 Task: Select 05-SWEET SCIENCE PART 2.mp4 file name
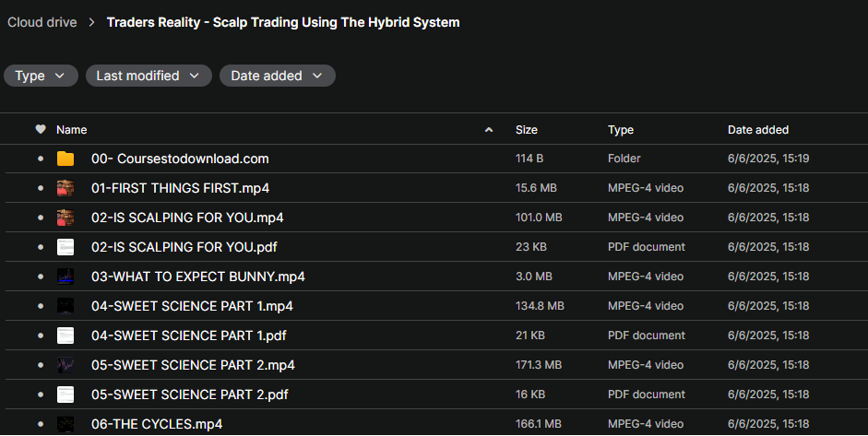(x=193, y=365)
